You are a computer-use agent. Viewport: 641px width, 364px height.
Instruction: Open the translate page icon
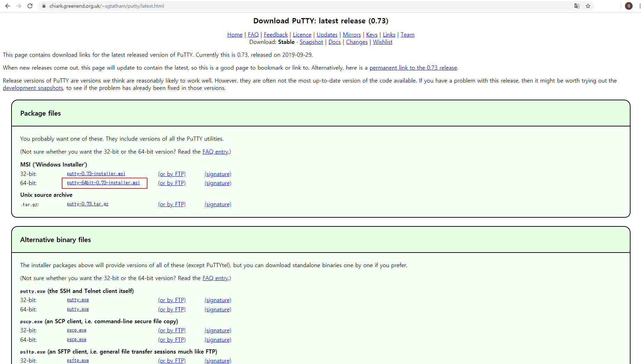[577, 6]
